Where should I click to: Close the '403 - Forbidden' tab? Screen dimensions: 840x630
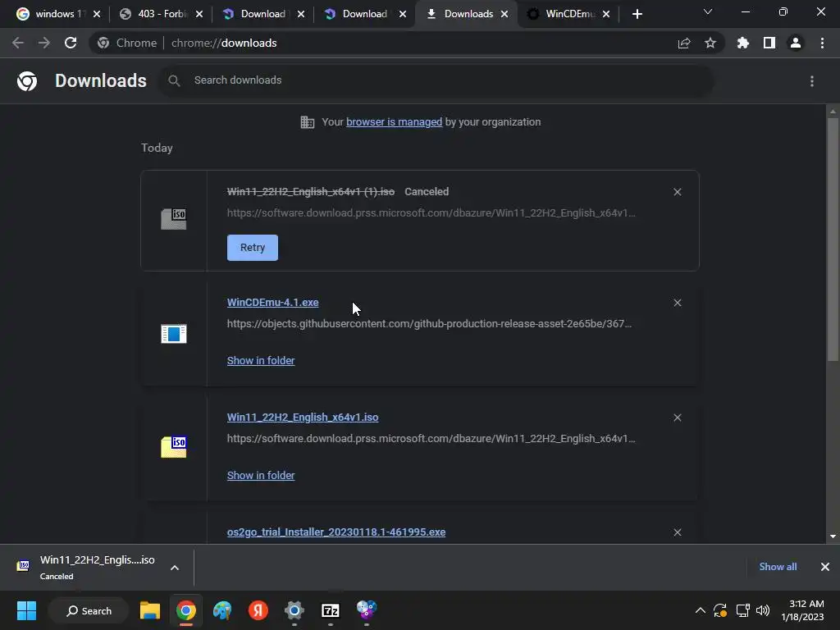(x=199, y=15)
